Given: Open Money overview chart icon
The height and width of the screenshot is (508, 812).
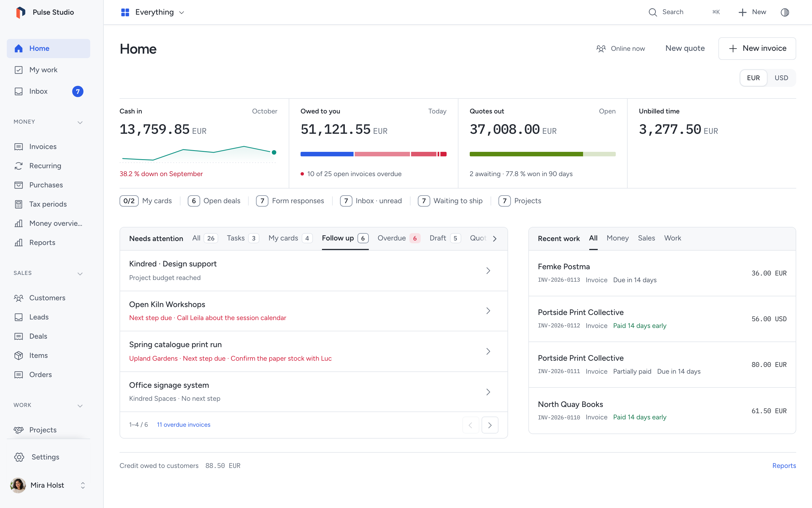Looking at the screenshot, I should coord(18,224).
